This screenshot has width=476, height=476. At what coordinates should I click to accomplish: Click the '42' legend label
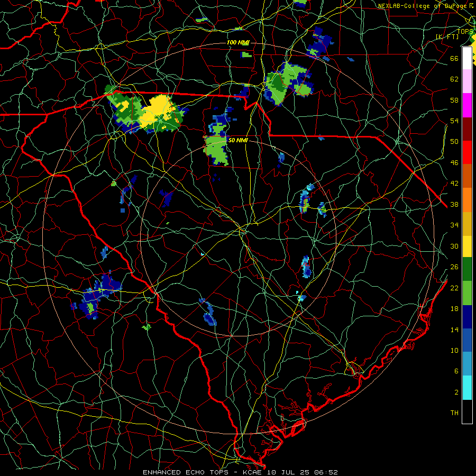click(454, 183)
